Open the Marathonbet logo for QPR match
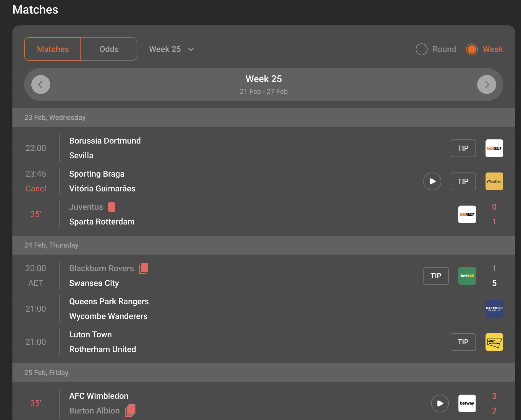Image resolution: width=521 pixels, height=420 pixels. point(494,309)
